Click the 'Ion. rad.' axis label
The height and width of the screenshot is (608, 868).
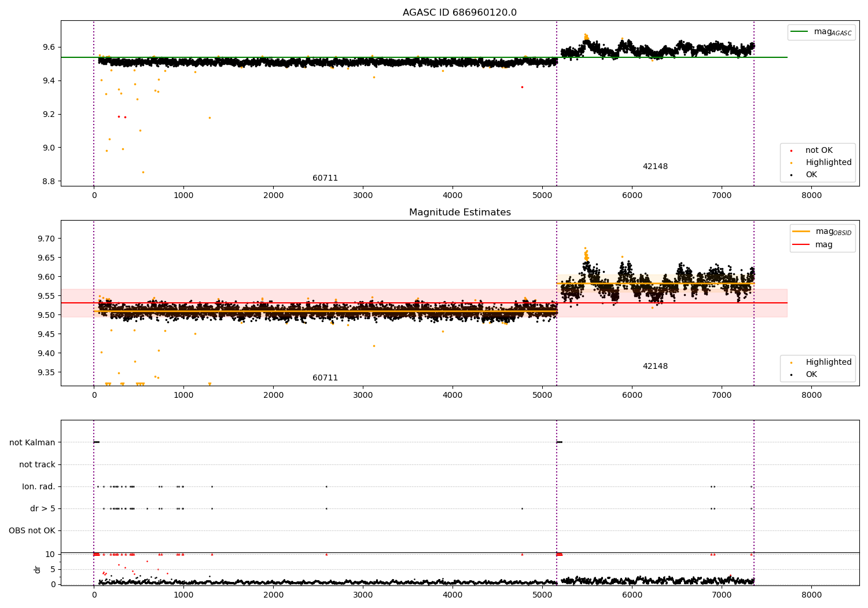tap(39, 487)
